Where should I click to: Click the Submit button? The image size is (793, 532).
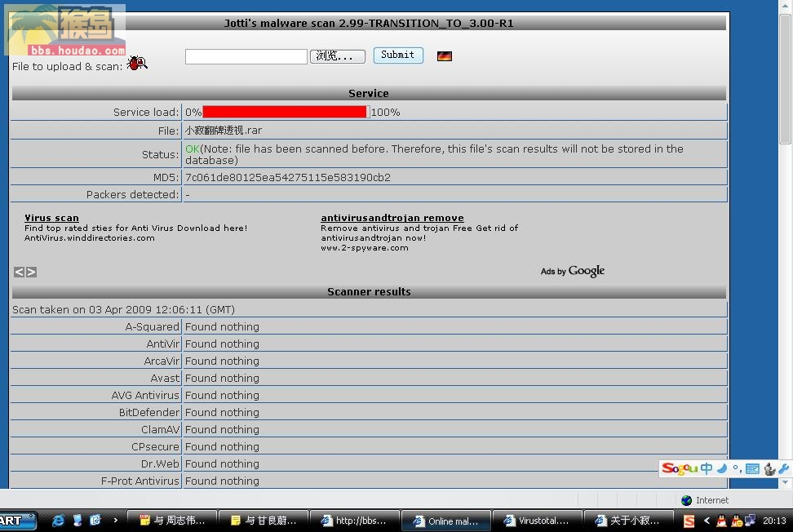pos(398,55)
